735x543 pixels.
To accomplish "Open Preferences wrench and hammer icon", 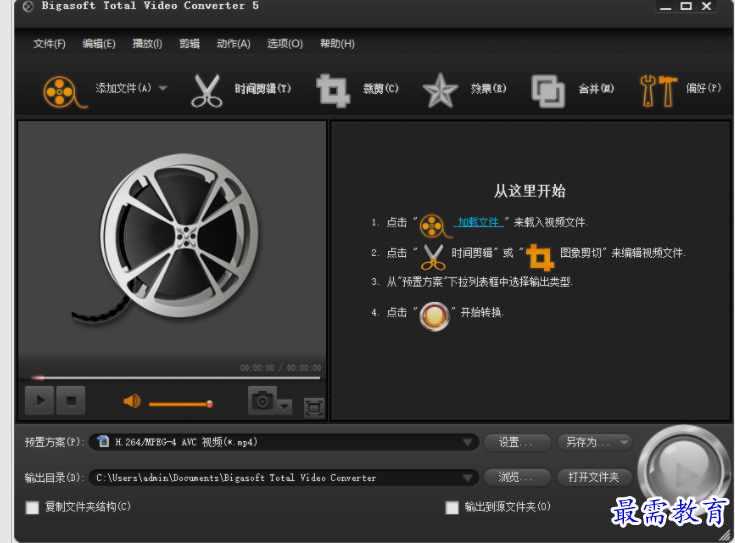I will [658, 91].
